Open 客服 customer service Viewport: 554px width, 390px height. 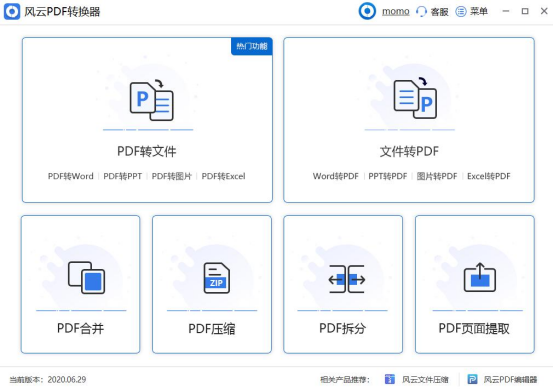pos(440,12)
